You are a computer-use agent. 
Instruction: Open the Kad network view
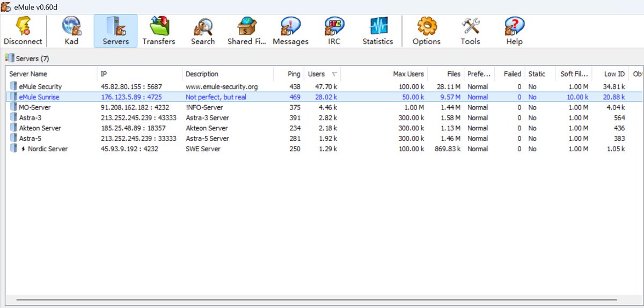coord(71,31)
